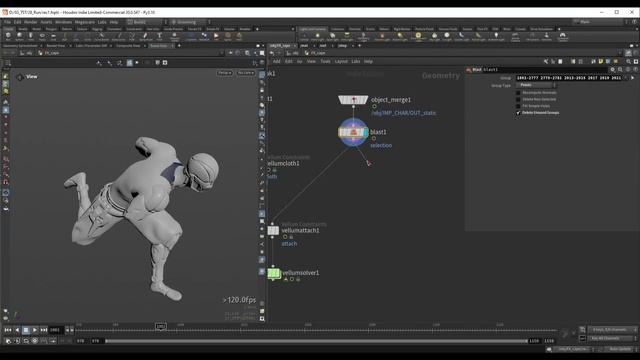Uncheck Delete Unused Groups checkbox
This screenshot has height=360, width=640.
518,113
